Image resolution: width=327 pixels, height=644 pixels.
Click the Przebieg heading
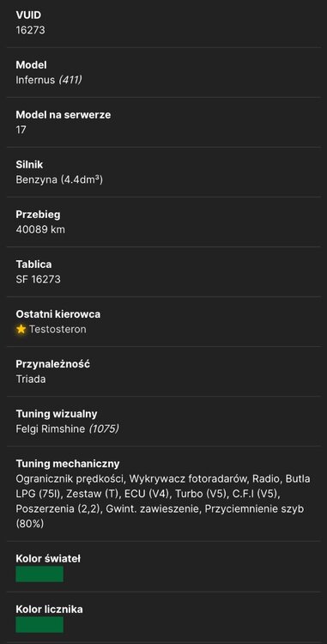[x=38, y=215]
